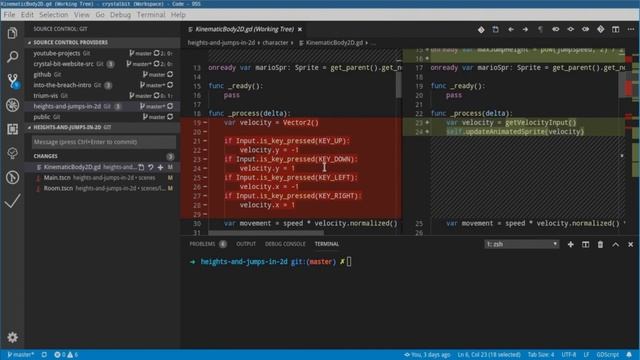The width and height of the screenshot is (640, 360).
Task: Open the File menu
Action: click(9, 15)
